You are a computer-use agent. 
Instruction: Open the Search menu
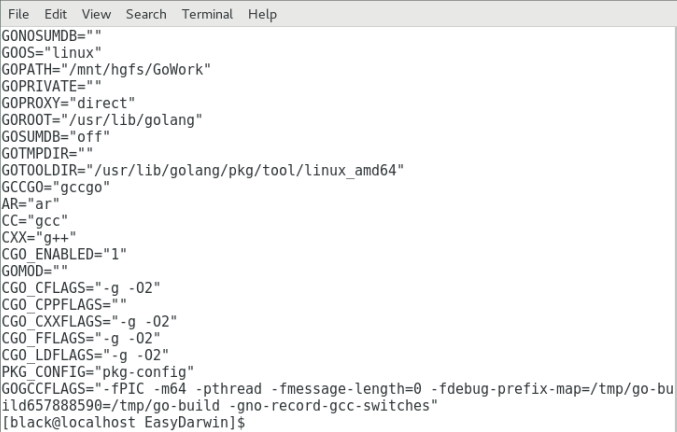tap(146, 15)
